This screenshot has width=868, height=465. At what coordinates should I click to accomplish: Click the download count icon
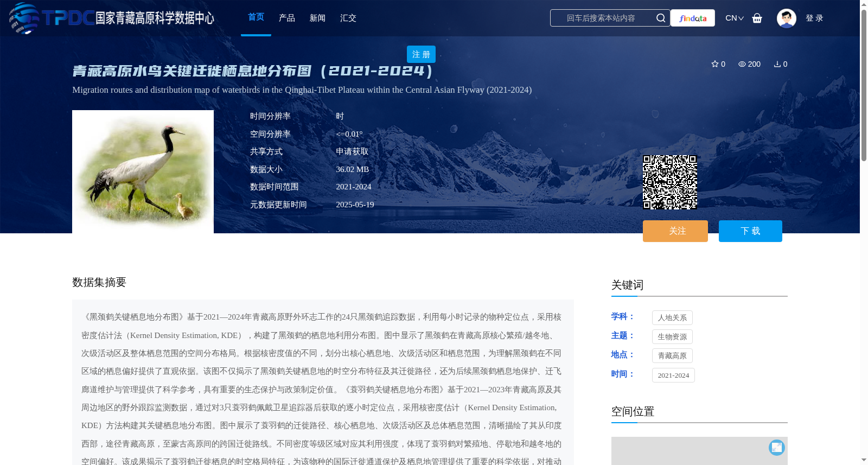pyautogui.click(x=777, y=64)
